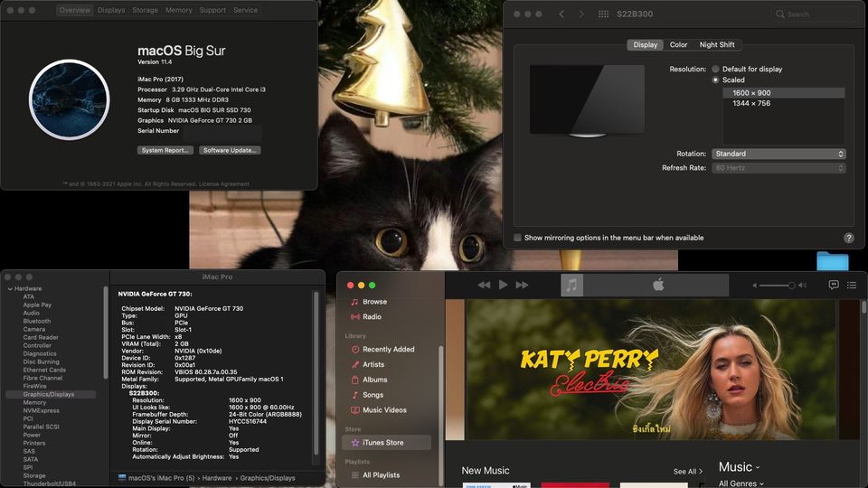Click the help question mark button
This screenshot has width=868, height=488.
[849, 238]
